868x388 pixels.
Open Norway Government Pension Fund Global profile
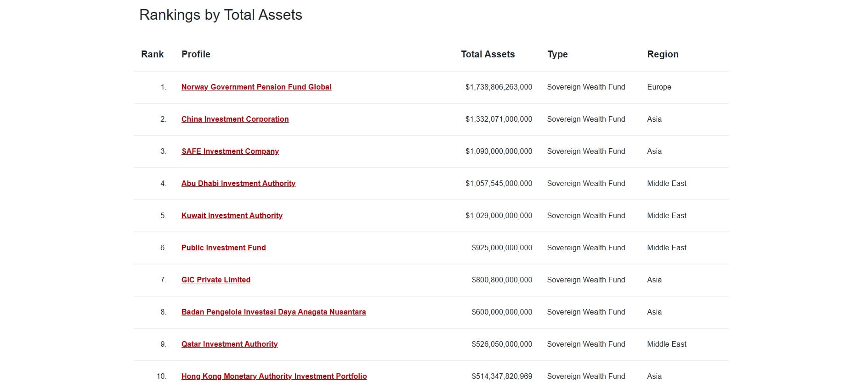click(x=256, y=87)
